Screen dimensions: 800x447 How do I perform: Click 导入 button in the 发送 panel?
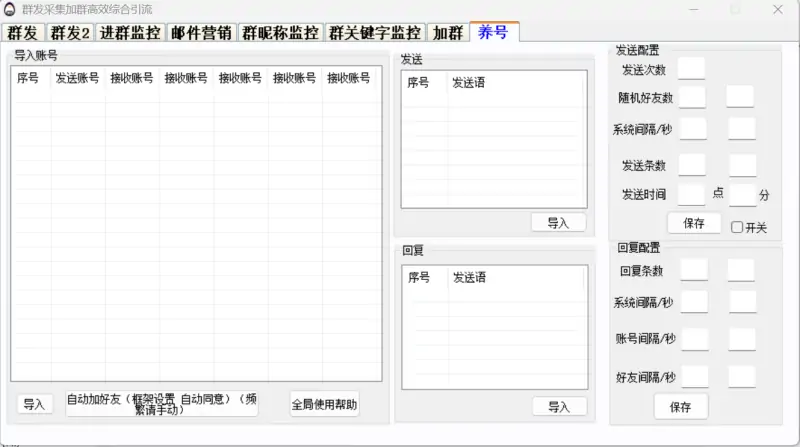(558, 223)
